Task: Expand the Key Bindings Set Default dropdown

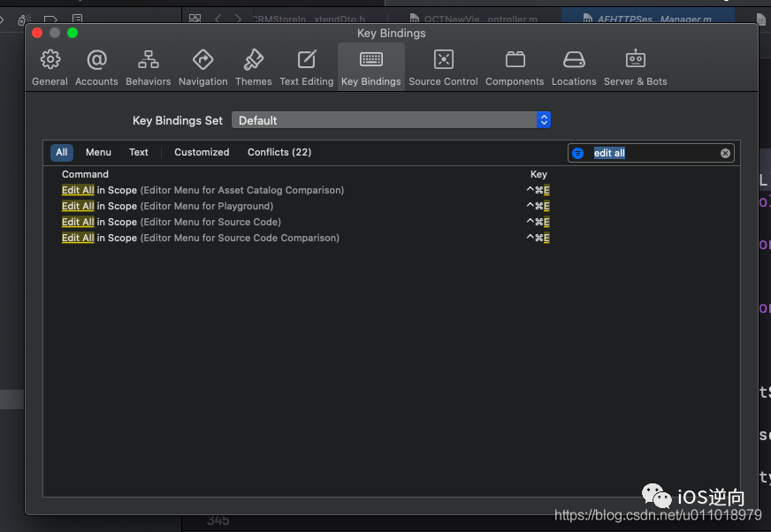Action: (391, 120)
